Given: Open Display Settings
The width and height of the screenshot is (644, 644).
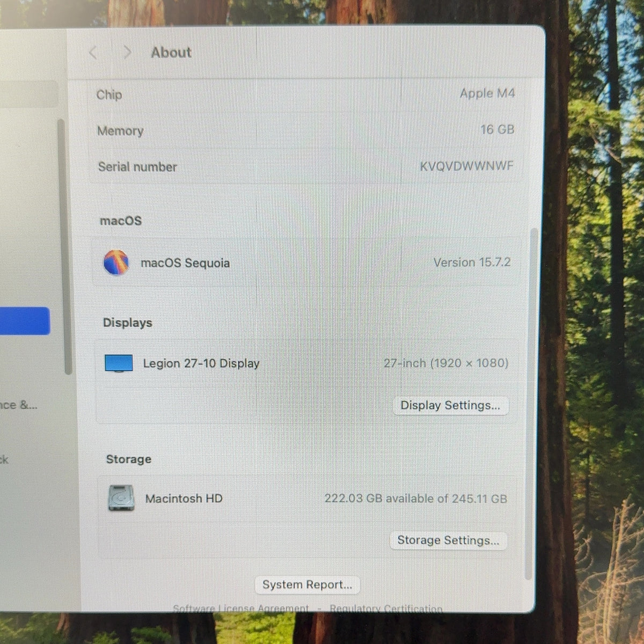Looking at the screenshot, I should [x=450, y=405].
